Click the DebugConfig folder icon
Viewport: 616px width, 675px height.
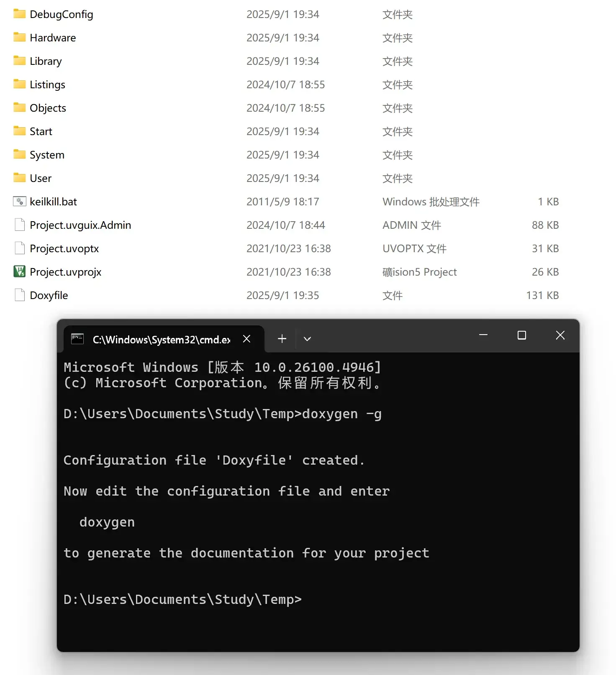(19, 14)
